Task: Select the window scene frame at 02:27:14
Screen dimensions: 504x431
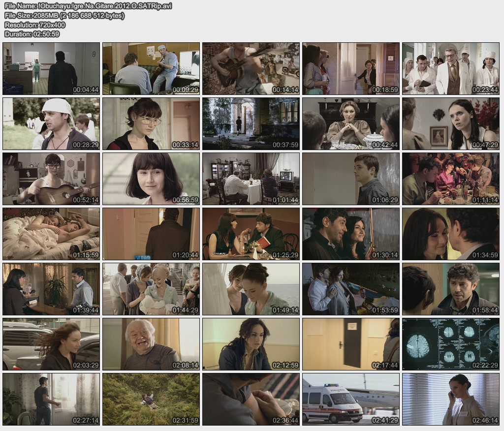Action: coord(51,399)
